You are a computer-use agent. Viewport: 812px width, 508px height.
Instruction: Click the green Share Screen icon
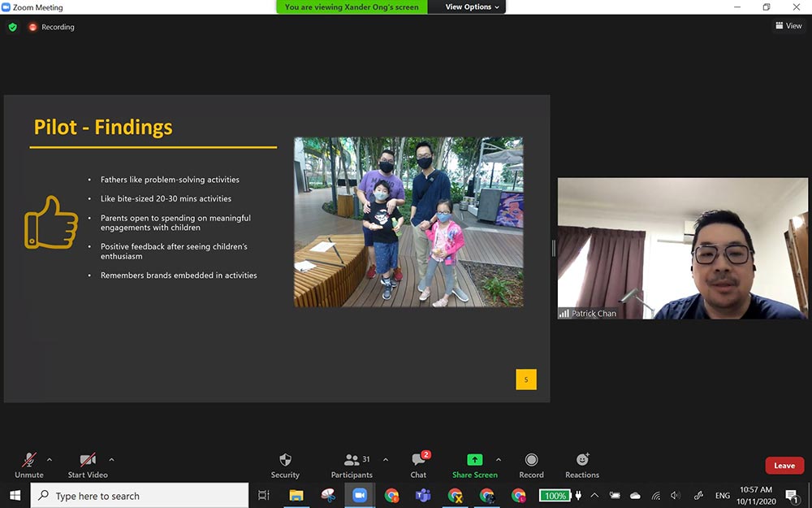(x=474, y=460)
